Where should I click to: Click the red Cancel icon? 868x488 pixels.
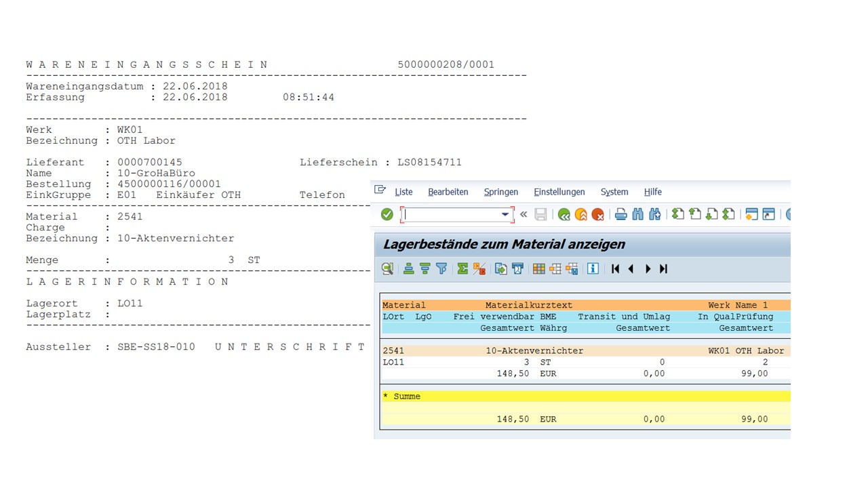tap(597, 215)
